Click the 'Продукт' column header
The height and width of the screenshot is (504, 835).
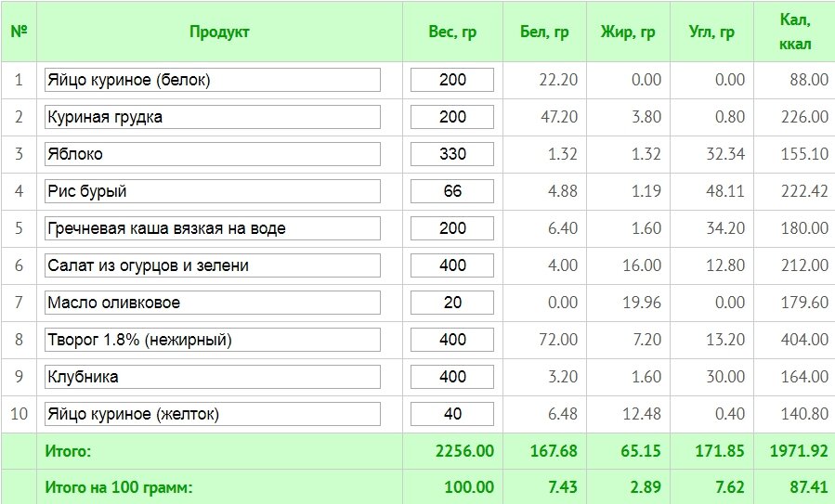[x=219, y=32]
